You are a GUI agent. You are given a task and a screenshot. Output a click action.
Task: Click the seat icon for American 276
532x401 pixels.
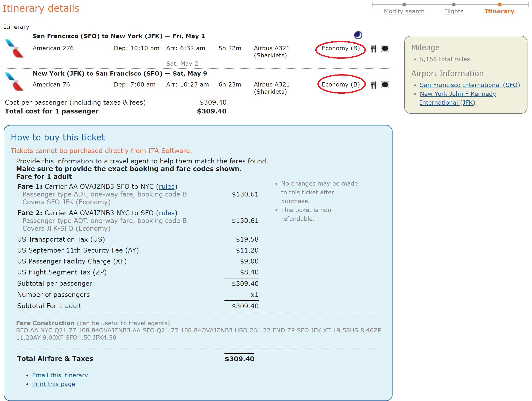(385, 49)
